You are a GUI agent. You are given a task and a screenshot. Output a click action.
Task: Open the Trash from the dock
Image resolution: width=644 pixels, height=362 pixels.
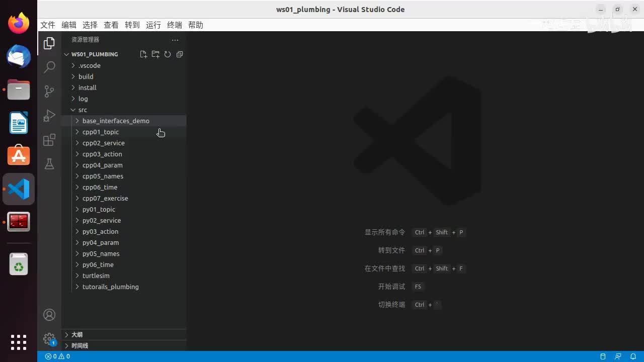pos(19,264)
